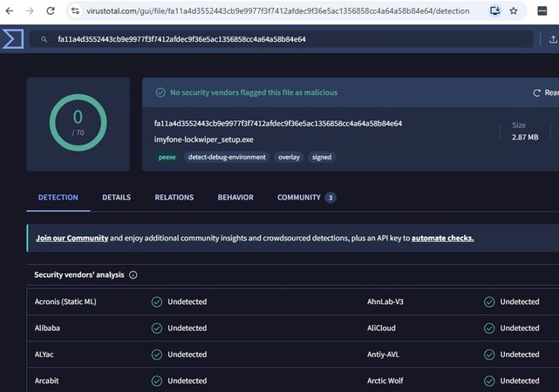This screenshot has height=392, width=559.
Task: Click the check icon in the Alibaba row
Action: click(x=156, y=328)
